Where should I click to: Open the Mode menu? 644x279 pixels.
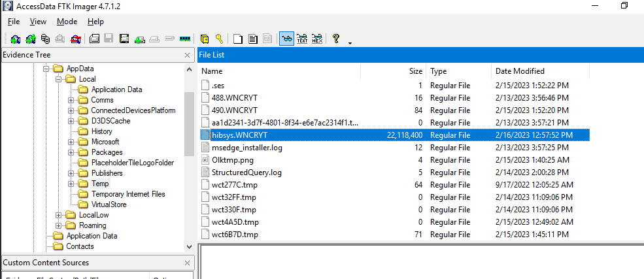(67, 22)
